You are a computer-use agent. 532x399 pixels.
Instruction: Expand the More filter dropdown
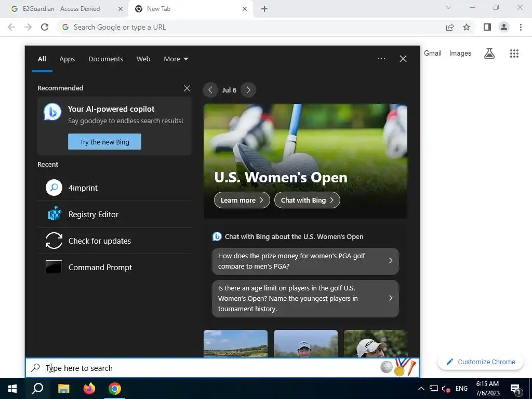click(176, 59)
